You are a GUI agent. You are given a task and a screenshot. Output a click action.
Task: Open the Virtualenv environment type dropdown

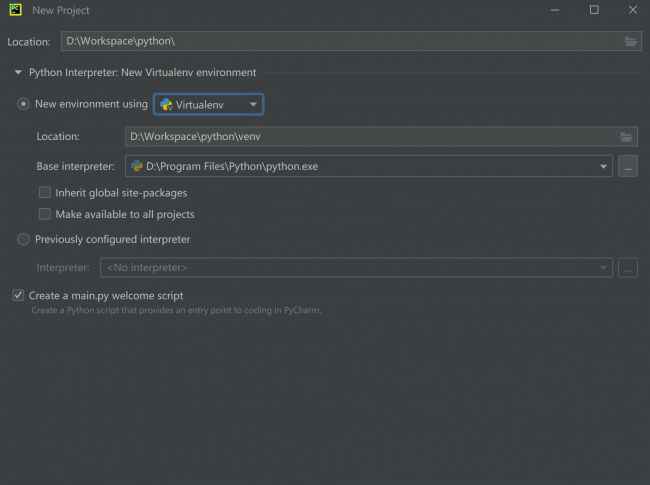(x=209, y=104)
